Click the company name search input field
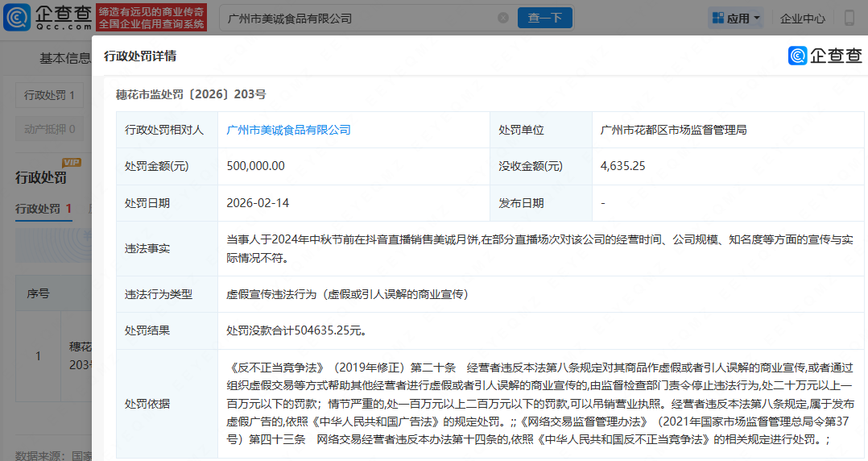This screenshot has width=868, height=461. (358, 18)
